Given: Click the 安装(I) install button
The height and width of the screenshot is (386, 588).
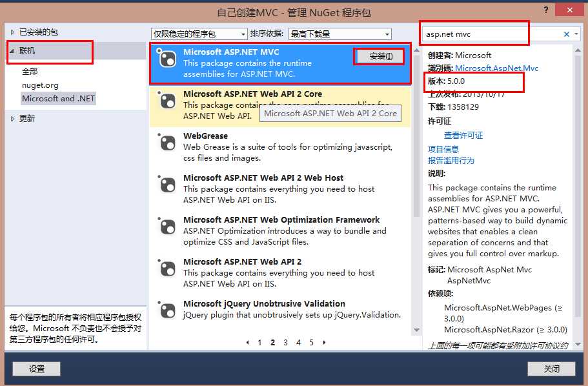Looking at the screenshot, I should [x=380, y=56].
